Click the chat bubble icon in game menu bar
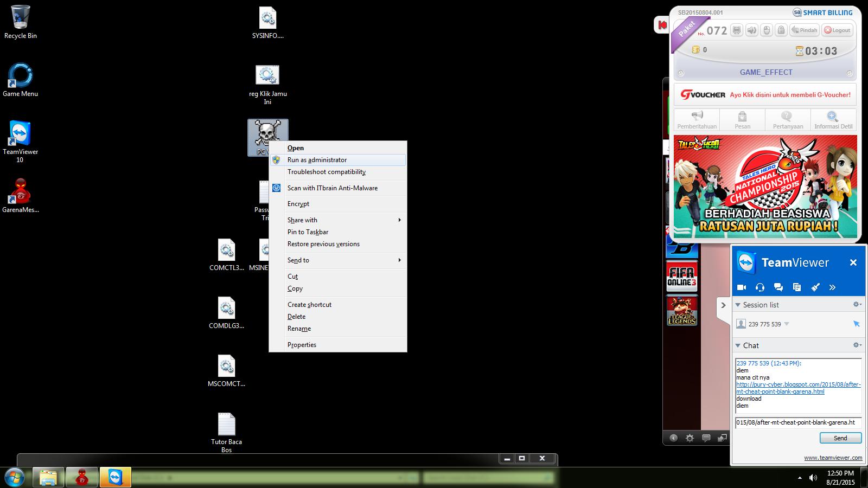The height and width of the screenshot is (488, 868). click(706, 438)
